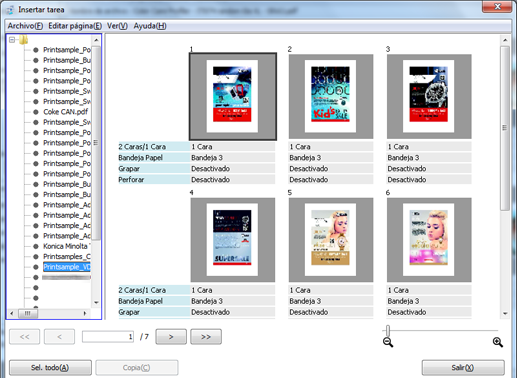Click the tree panel scroll down arrow
517x378 pixels.
(96, 303)
